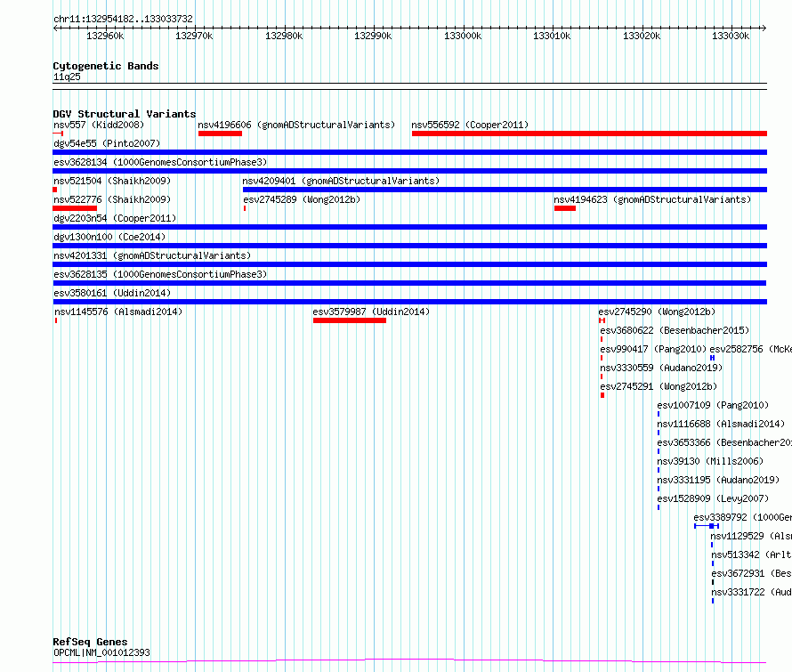This screenshot has width=792, height=672.
Task: Select the 11q25 cytoband label
Action: (x=67, y=77)
